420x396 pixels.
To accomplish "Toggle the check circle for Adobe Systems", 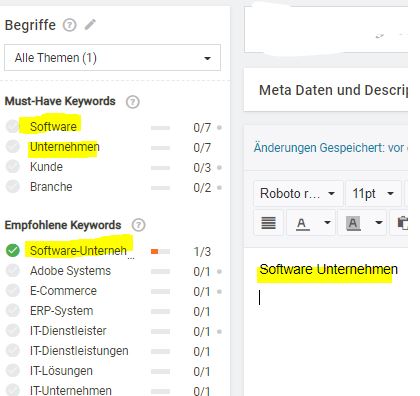I will tap(13, 270).
